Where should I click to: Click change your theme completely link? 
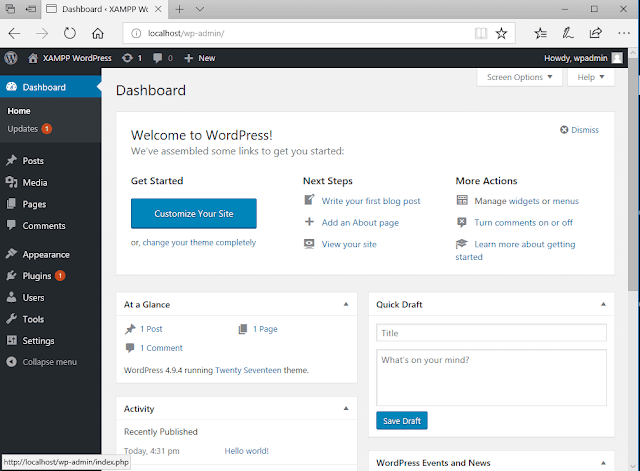pos(199,242)
